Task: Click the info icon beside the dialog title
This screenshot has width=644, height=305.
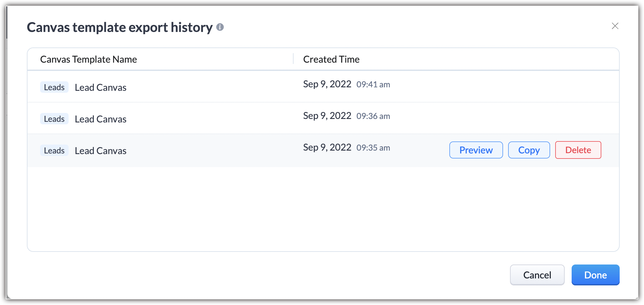Action: click(x=220, y=27)
